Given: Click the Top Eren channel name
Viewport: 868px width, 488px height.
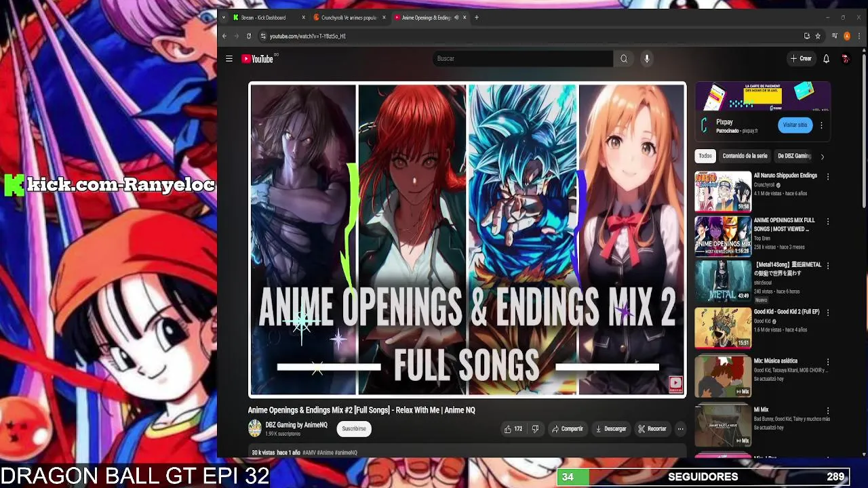Looking at the screenshot, I should (x=762, y=239).
